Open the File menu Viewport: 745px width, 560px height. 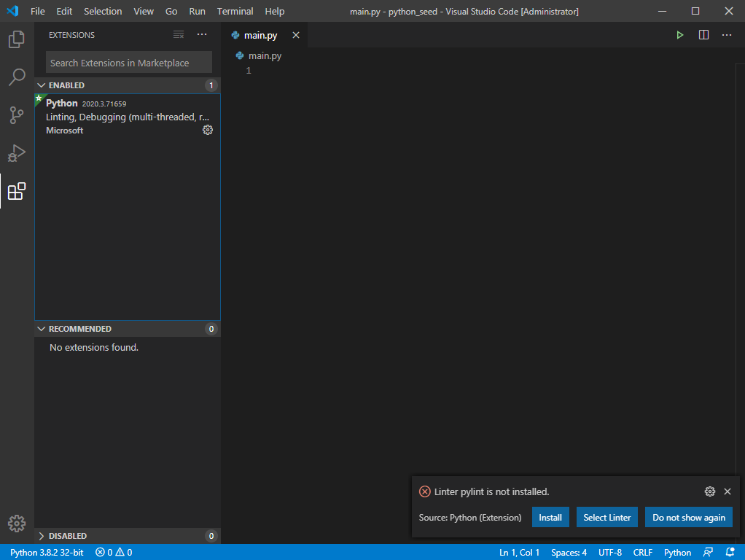click(x=37, y=11)
